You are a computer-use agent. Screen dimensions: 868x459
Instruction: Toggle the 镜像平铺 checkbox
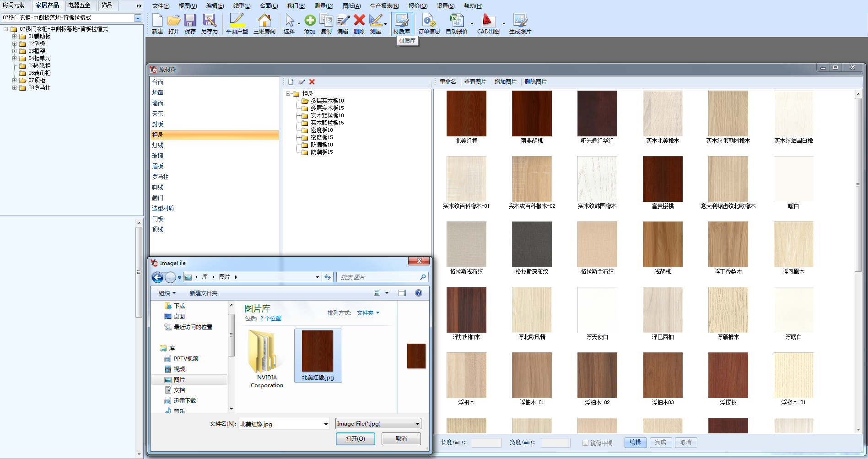coord(585,443)
